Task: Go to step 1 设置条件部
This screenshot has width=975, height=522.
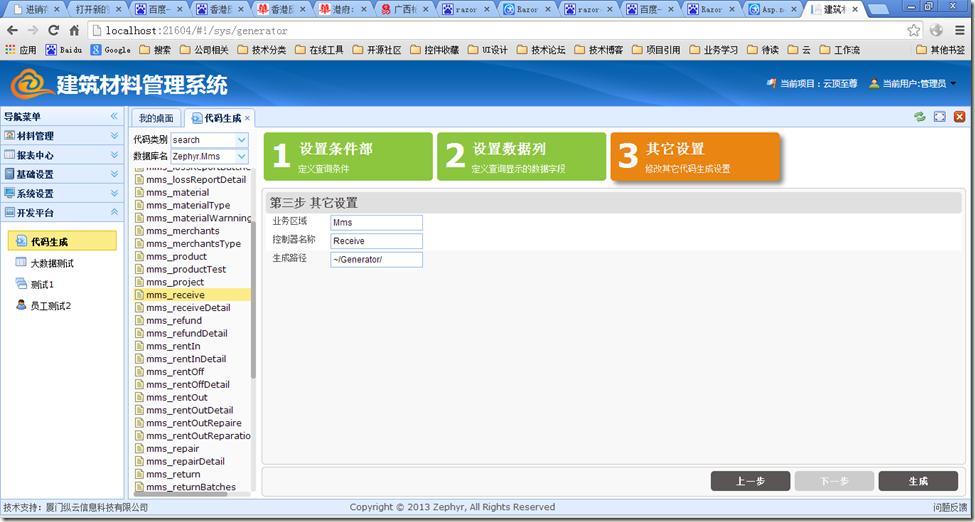Action: (347, 156)
